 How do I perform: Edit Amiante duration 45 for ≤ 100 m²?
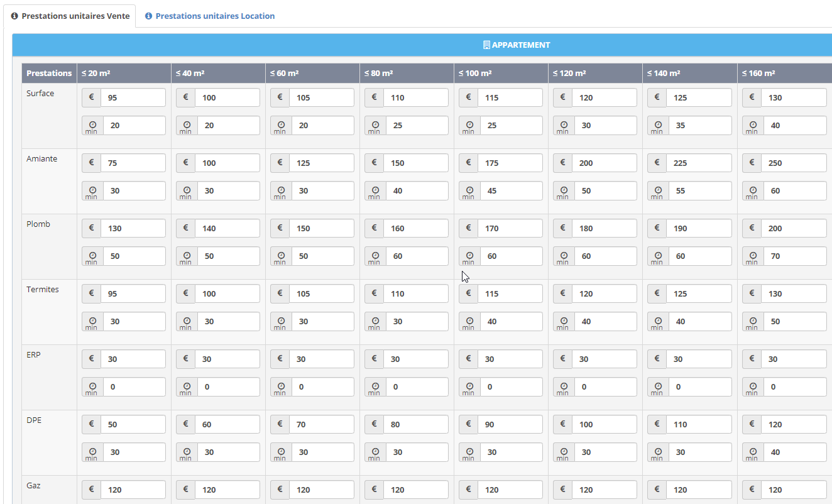(510, 190)
